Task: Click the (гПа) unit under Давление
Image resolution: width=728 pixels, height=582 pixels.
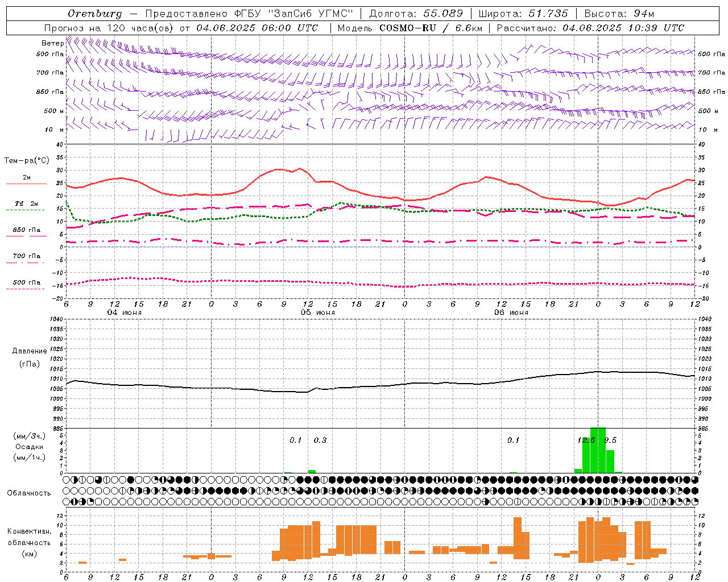Action: (30, 364)
